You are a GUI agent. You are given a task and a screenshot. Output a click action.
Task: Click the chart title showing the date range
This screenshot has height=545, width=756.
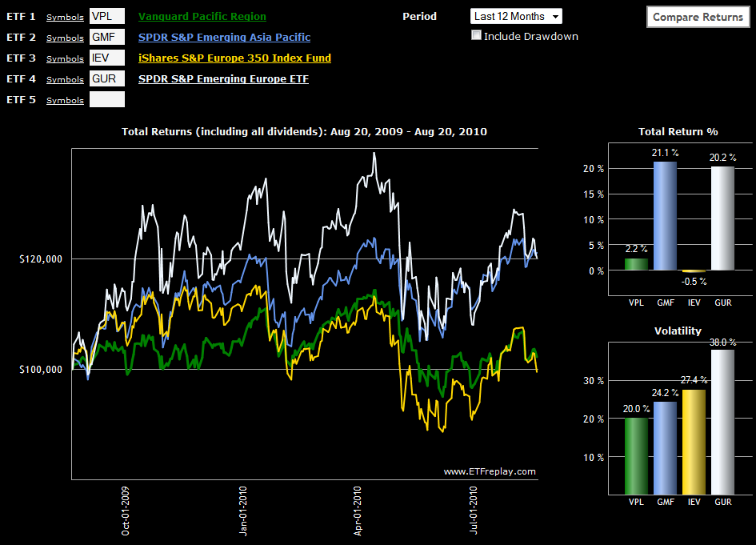pos(304,132)
